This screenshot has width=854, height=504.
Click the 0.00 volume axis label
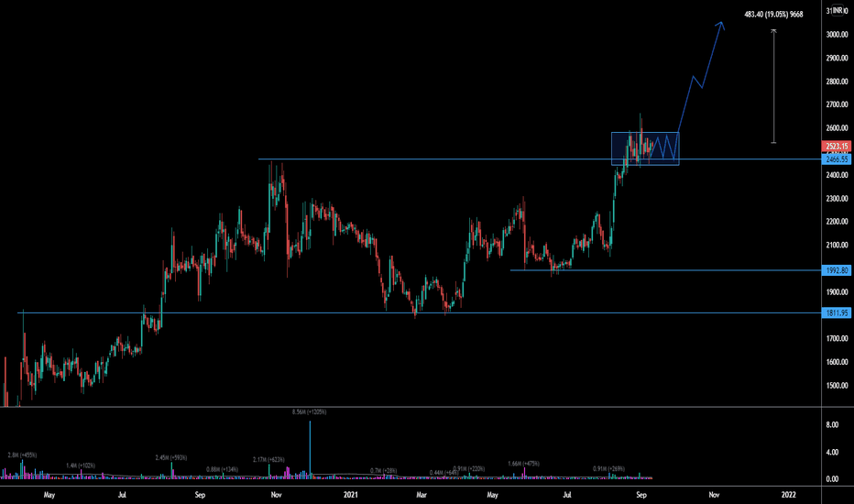[x=832, y=479]
